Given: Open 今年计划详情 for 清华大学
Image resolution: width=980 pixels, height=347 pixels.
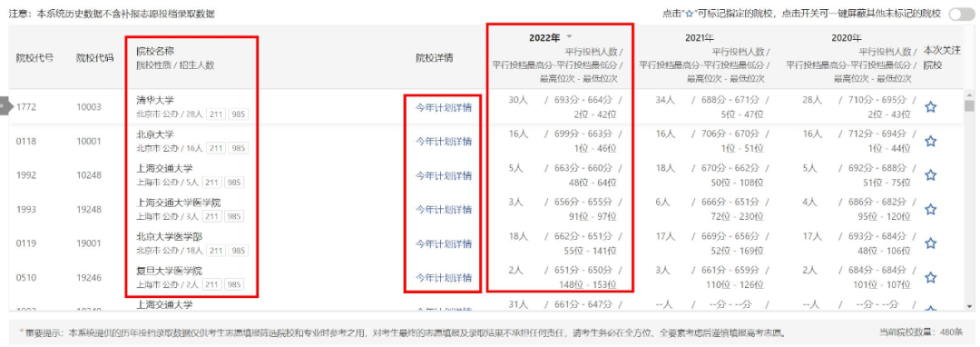Looking at the screenshot, I should (443, 107).
